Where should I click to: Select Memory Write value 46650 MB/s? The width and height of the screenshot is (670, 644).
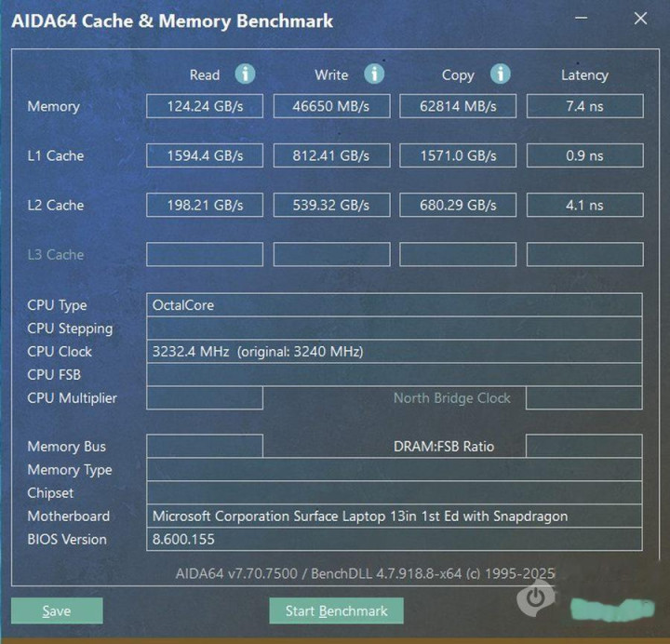(x=331, y=106)
